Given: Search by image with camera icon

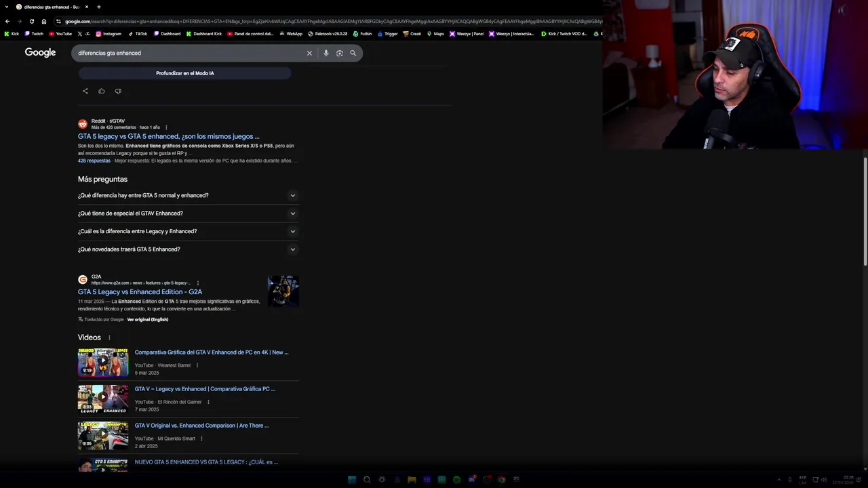Looking at the screenshot, I should click(339, 53).
